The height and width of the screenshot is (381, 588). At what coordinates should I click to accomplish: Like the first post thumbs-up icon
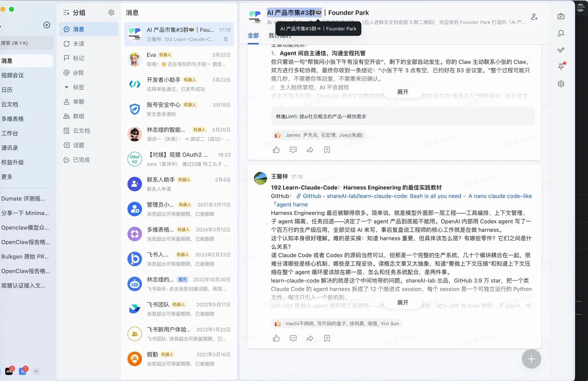[x=276, y=150]
